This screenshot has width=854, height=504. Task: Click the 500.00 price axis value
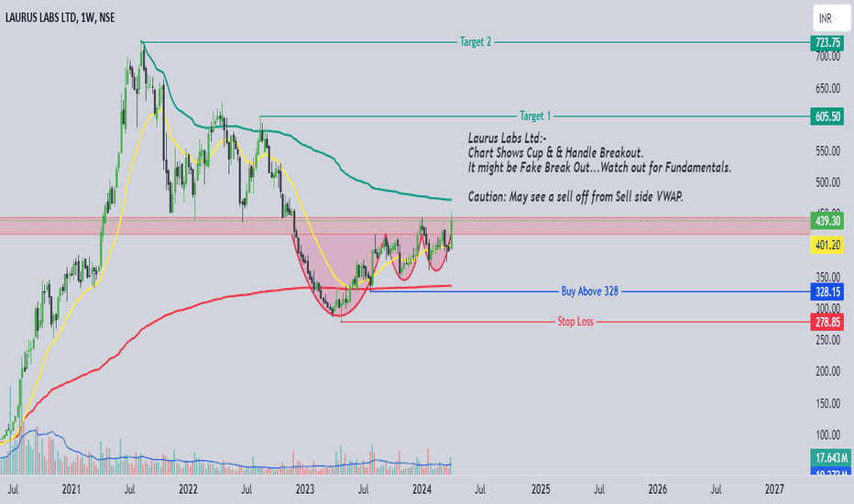click(x=827, y=182)
